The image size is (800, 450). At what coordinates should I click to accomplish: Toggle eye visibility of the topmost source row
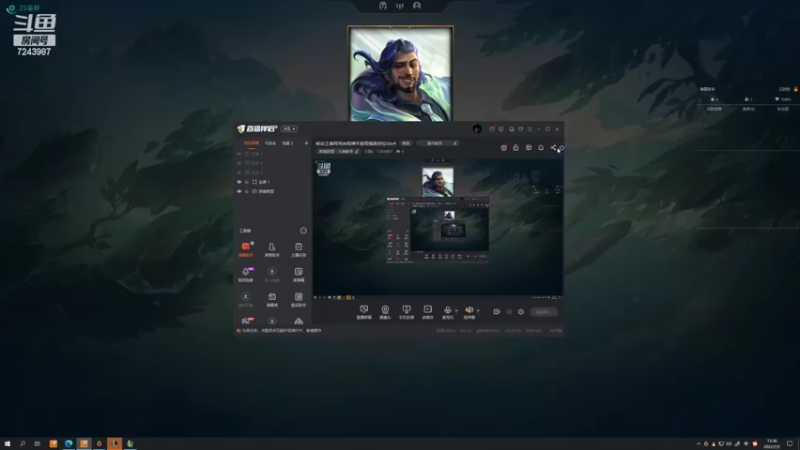pos(239,154)
